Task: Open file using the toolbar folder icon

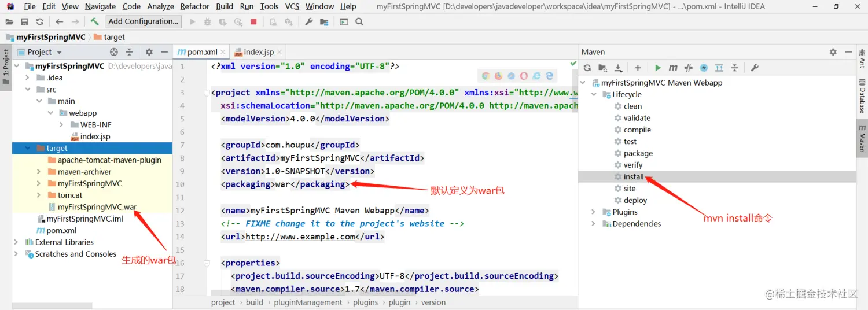Action: point(9,22)
